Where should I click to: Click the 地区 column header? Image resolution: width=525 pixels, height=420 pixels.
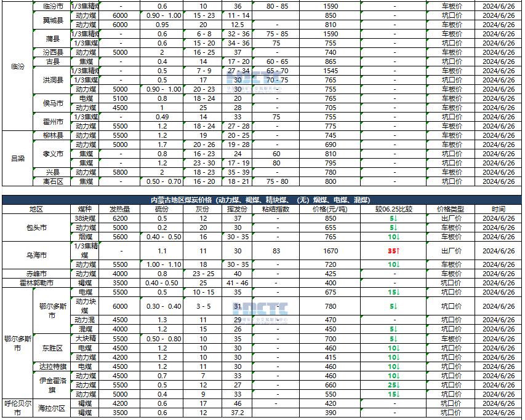[36, 209]
